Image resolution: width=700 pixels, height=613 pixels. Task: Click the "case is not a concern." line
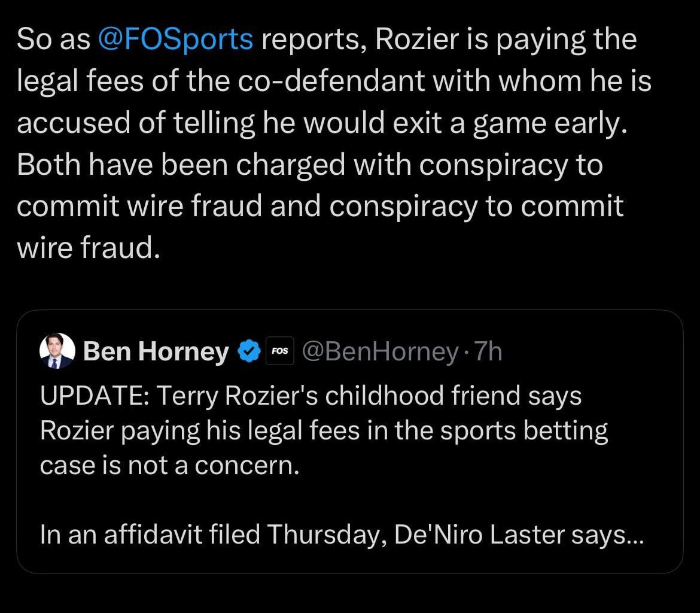click(169, 465)
